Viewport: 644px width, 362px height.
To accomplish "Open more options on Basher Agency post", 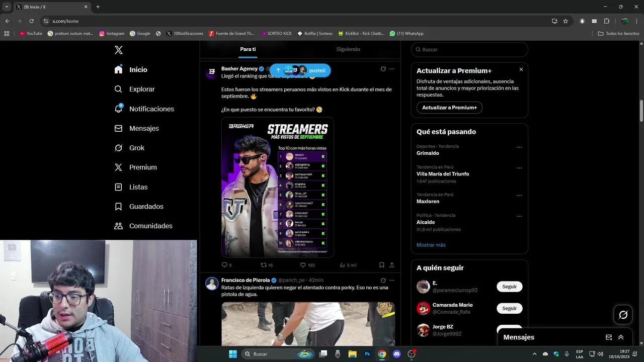I will 392,69.
